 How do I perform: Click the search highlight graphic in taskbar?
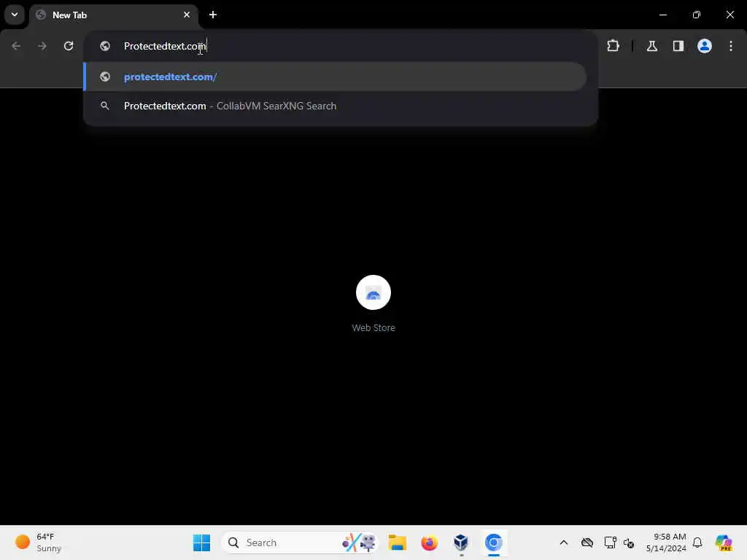tap(359, 542)
